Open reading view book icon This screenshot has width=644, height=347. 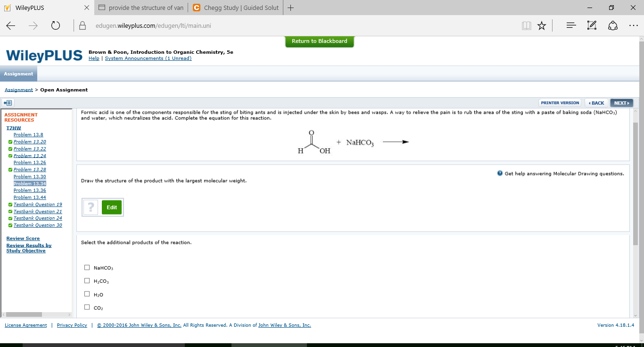[x=526, y=26]
